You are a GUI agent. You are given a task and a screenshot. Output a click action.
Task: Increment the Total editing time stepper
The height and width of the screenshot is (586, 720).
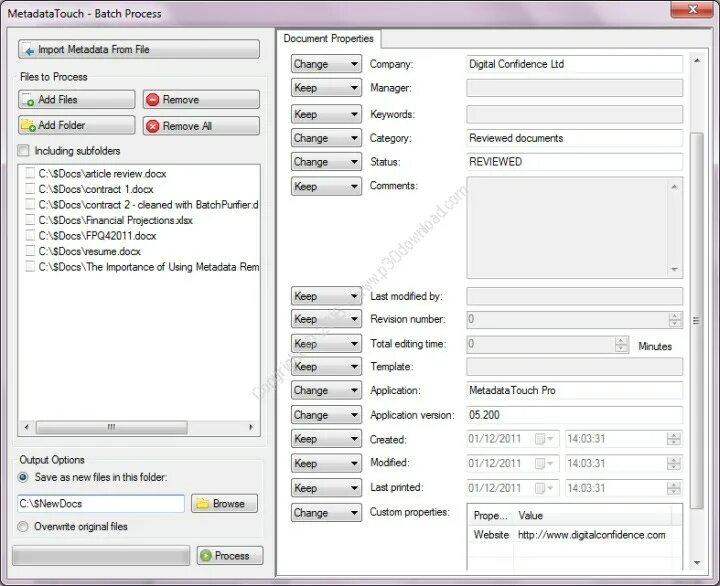click(621, 341)
